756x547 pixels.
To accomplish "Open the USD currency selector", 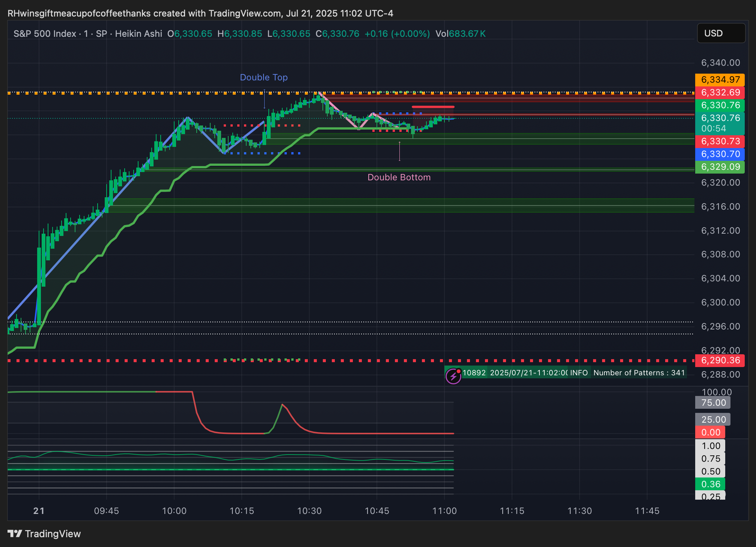I will tap(721, 33).
